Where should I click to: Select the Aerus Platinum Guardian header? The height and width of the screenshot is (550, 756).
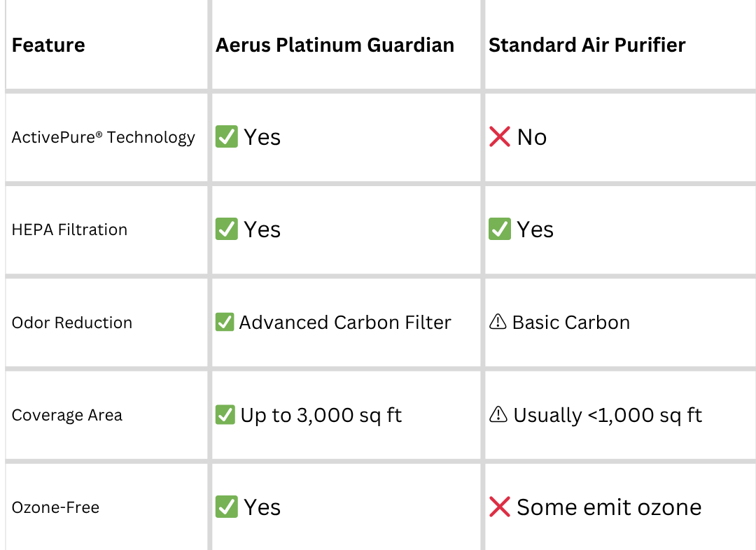[x=335, y=45]
